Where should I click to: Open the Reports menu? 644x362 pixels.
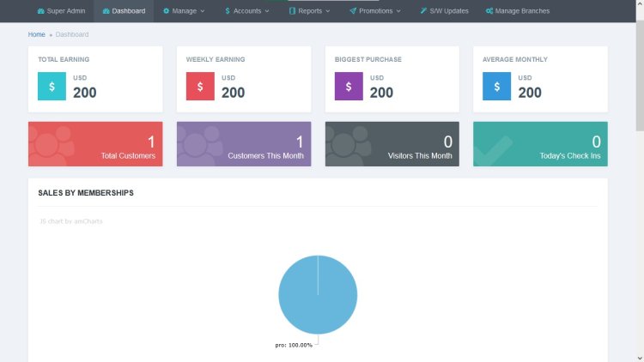pyautogui.click(x=310, y=11)
